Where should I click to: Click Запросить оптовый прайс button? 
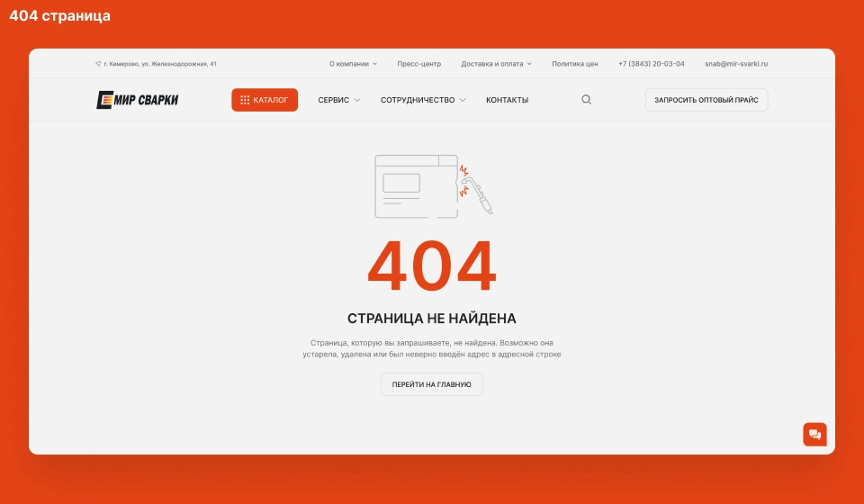(x=706, y=100)
